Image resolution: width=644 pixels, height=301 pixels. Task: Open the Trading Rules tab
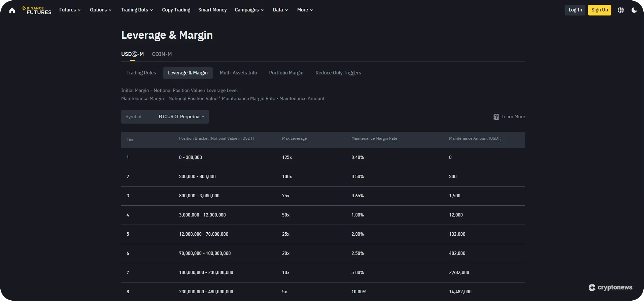(141, 73)
